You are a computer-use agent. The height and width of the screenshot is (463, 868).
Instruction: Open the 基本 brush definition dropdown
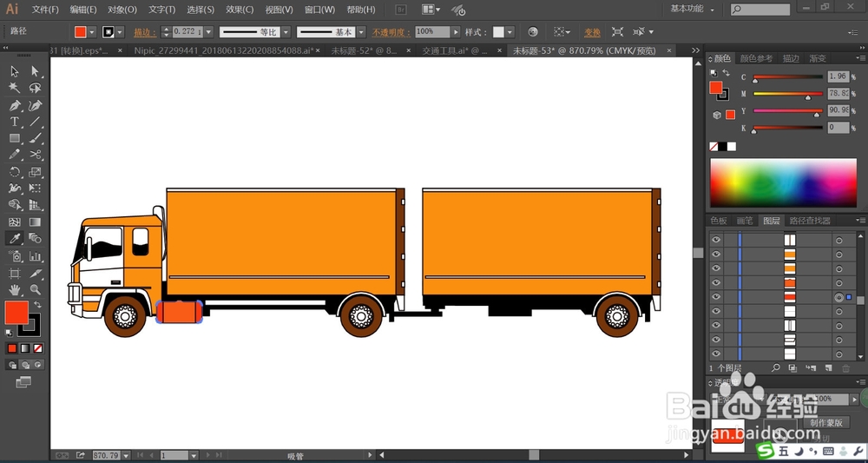[x=361, y=32]
